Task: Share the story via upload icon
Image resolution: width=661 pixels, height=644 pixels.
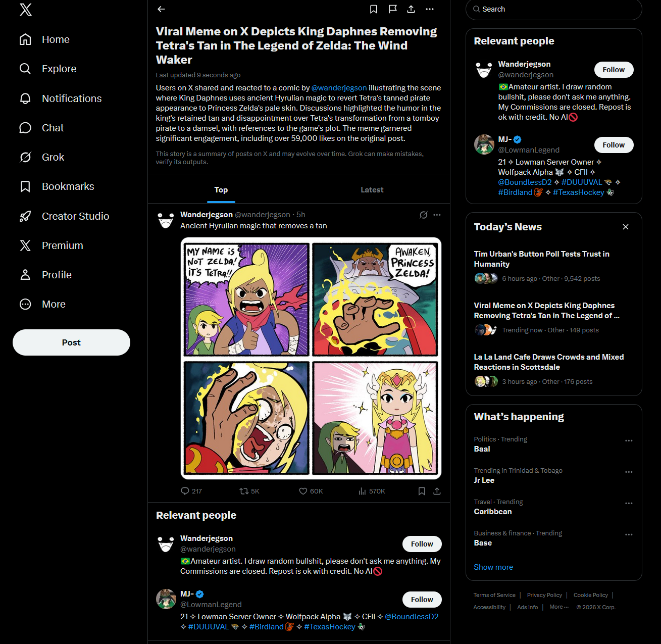Action: (x=411, y=9)
